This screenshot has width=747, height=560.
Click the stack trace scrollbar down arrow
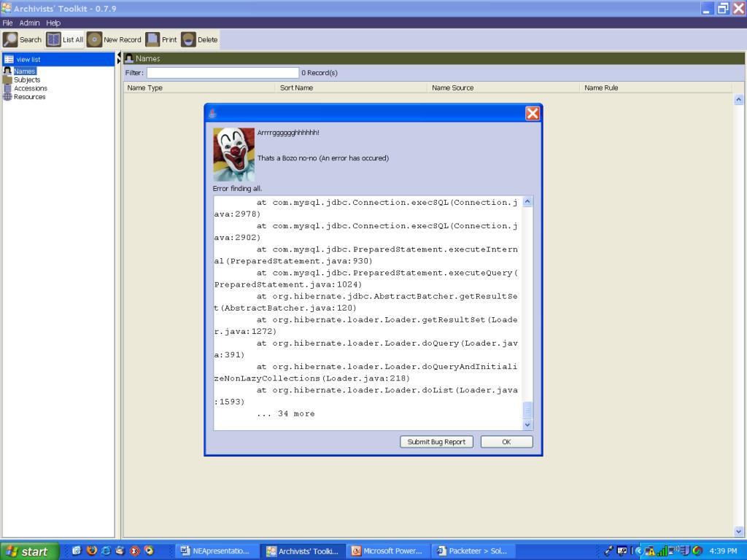click(x=527, y=424)
